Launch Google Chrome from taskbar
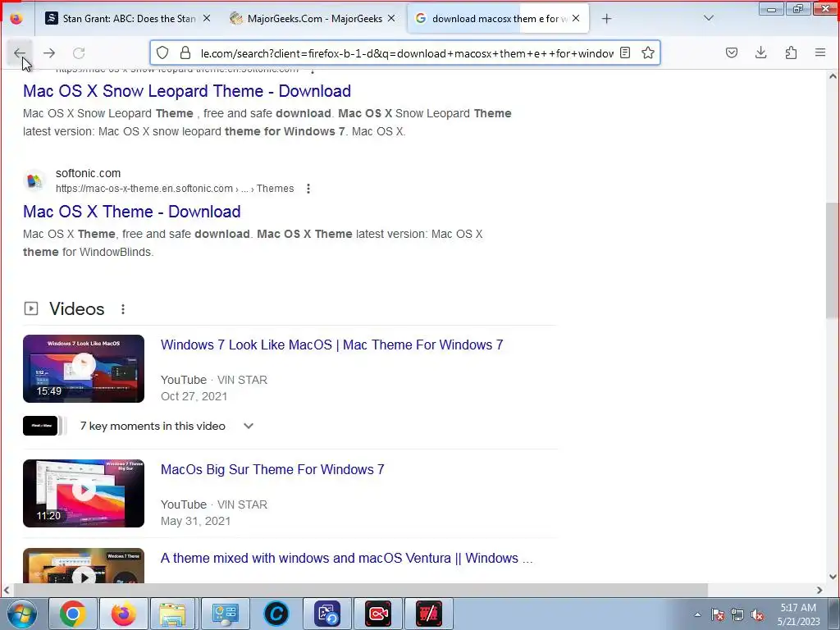The image size is (840, 630). tap(73, 614)
